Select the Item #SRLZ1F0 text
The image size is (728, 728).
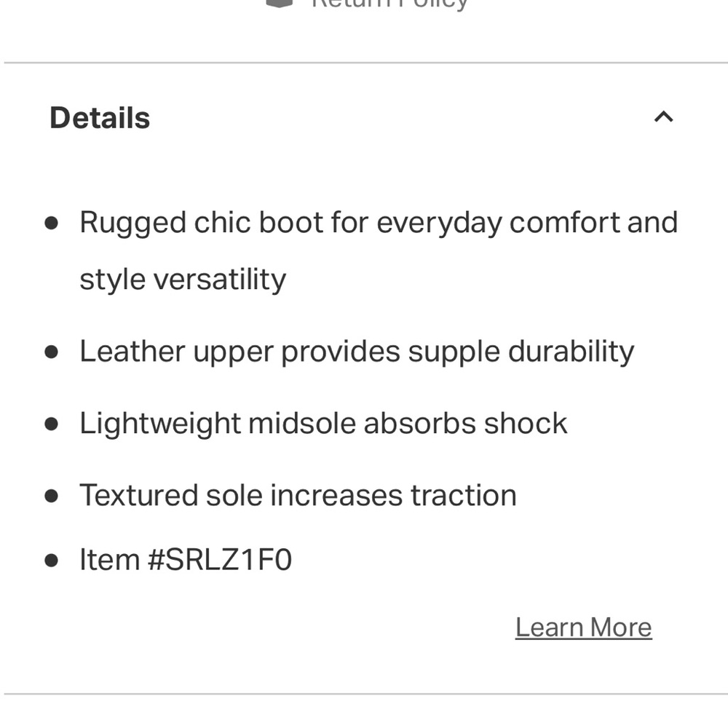coord(185,560)
